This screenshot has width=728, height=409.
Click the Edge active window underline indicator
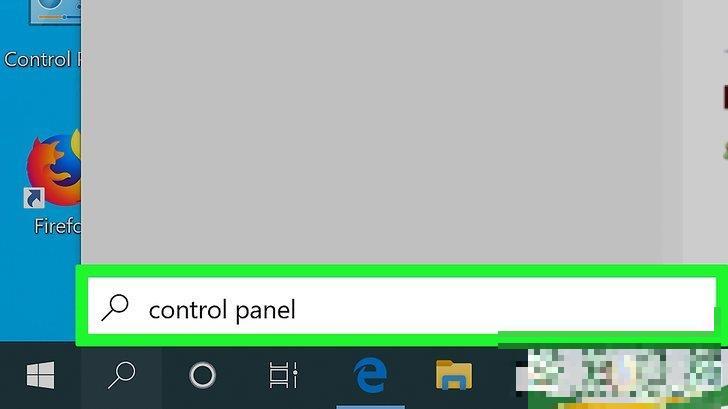(370, 407)
